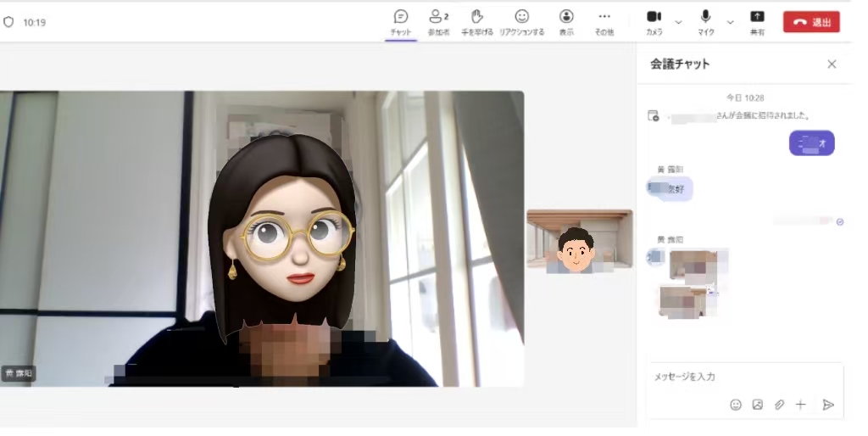868x436 pixels.
Task: Insert an image in chat message
Action: 758,405
